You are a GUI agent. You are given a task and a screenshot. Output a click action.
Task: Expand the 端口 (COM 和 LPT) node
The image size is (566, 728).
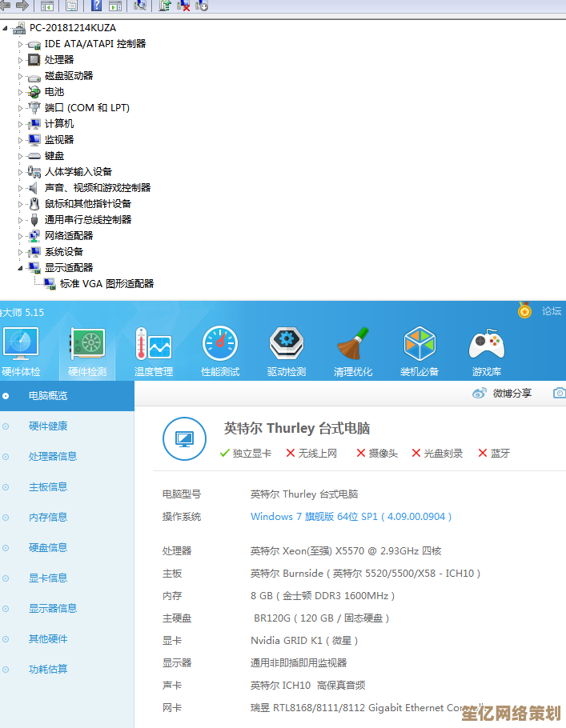click(20, 108)
